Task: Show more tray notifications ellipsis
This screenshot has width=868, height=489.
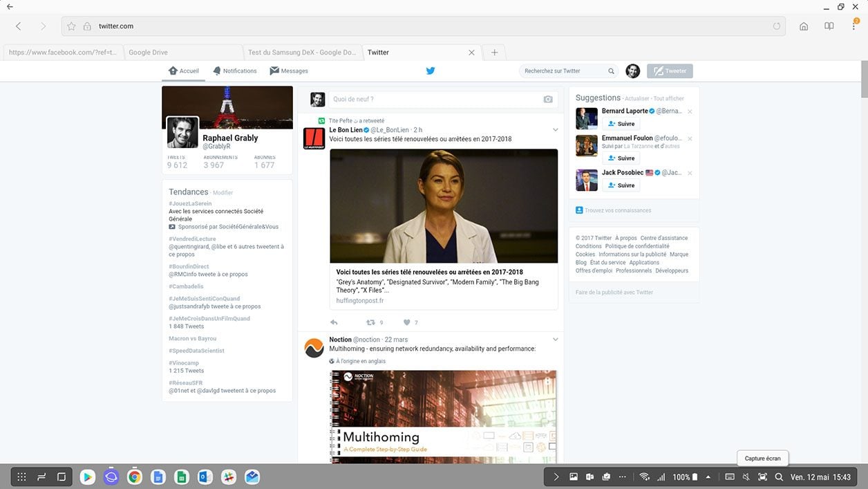Action: pos(623,477)
